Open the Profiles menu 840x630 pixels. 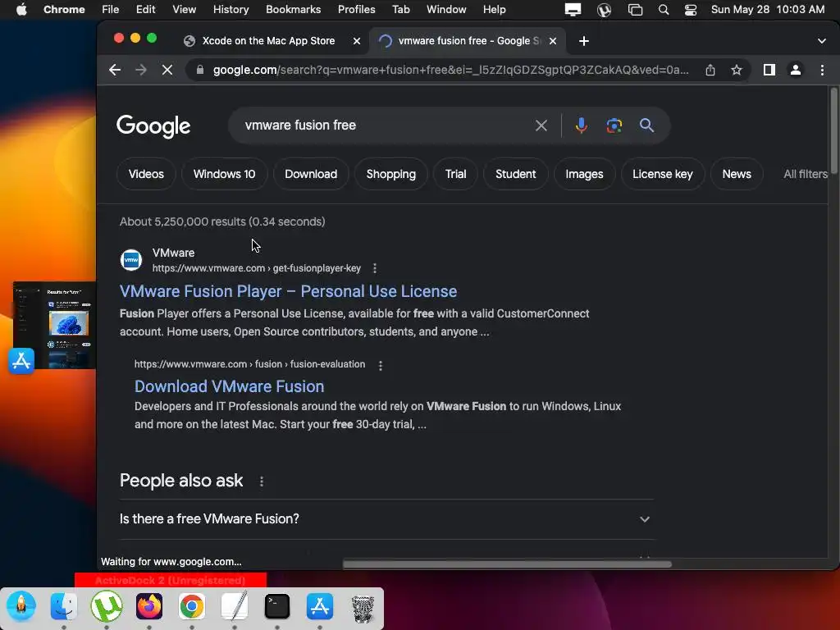coord(356,10)
